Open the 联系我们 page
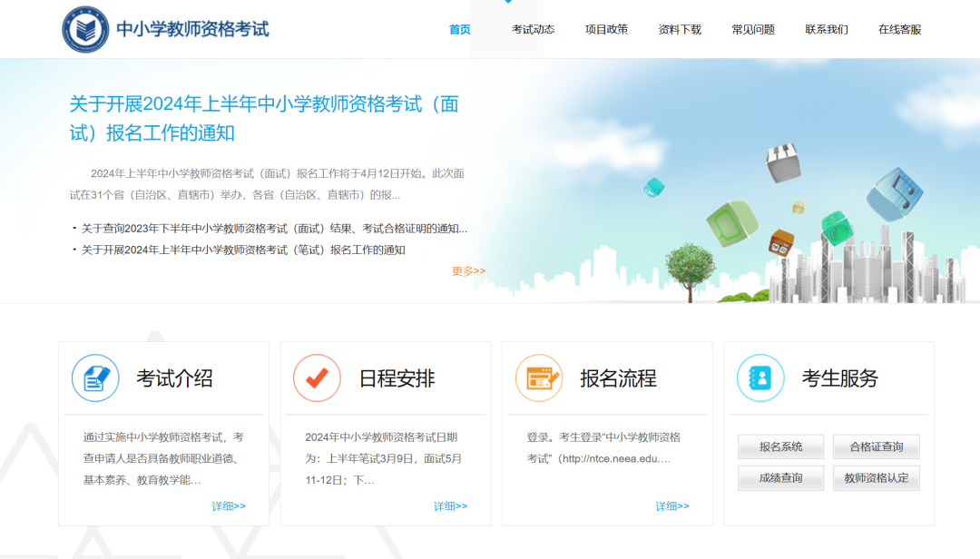The height and width of the screenshot is (559, 980). coord(826,28)
